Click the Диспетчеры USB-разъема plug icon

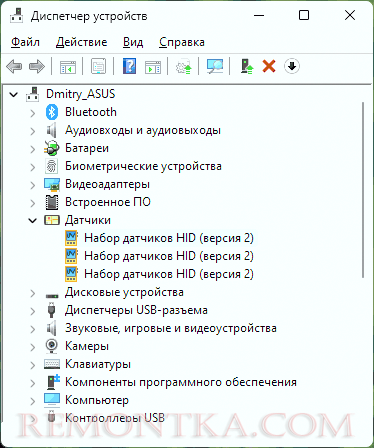tap(51, 310)
